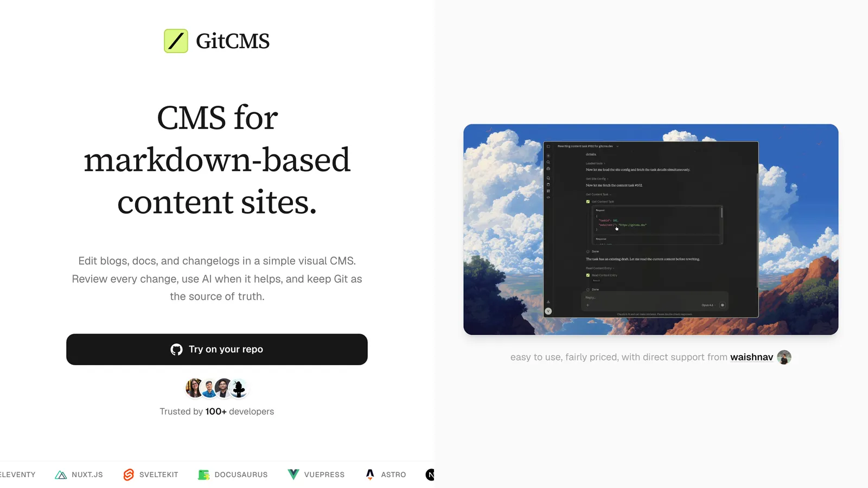Click the ASTRO label
The width and height of the screenshot is (868, 488).
click(394, 475)
